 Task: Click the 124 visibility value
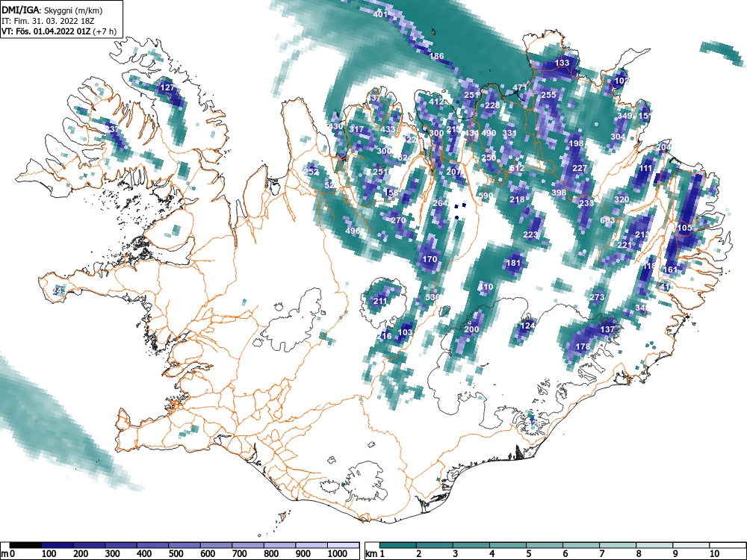[527, 326]
